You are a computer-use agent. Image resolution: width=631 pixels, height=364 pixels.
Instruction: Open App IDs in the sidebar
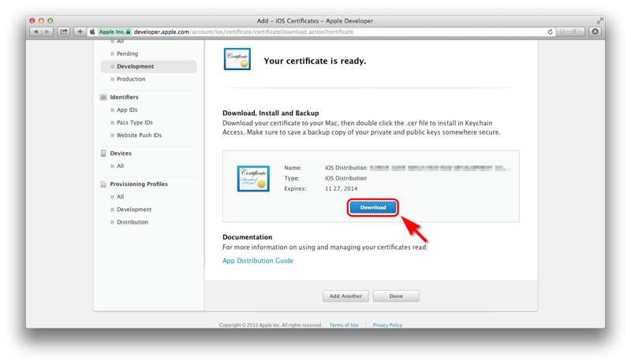coord(127,110)
